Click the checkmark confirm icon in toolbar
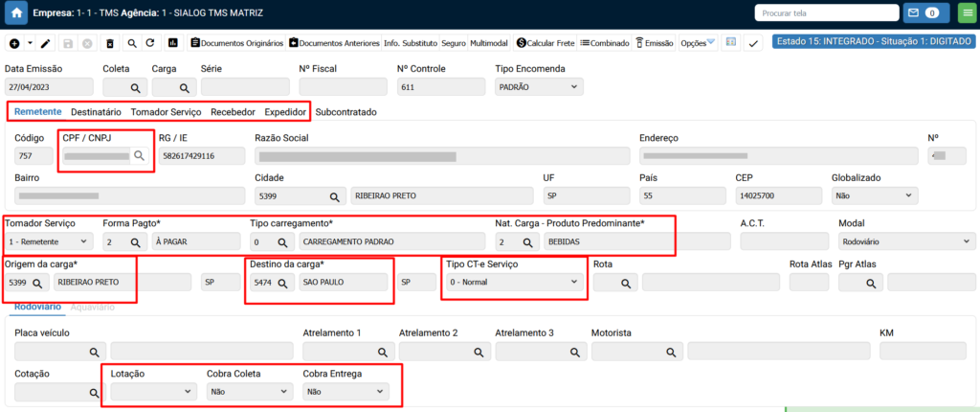This screenshot has width=980, height=412. [x=753, y=43]
